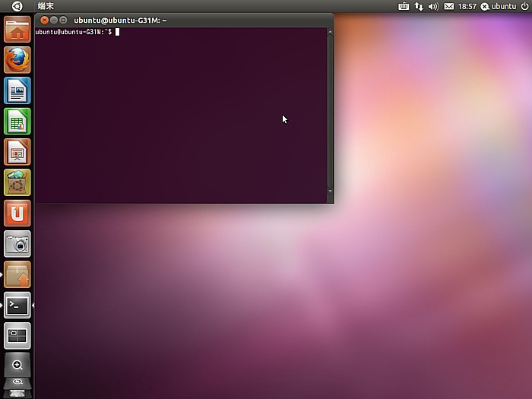Open LibreOffice Impress from the launcher
The image size is (532, 399).
click(17, 152)
